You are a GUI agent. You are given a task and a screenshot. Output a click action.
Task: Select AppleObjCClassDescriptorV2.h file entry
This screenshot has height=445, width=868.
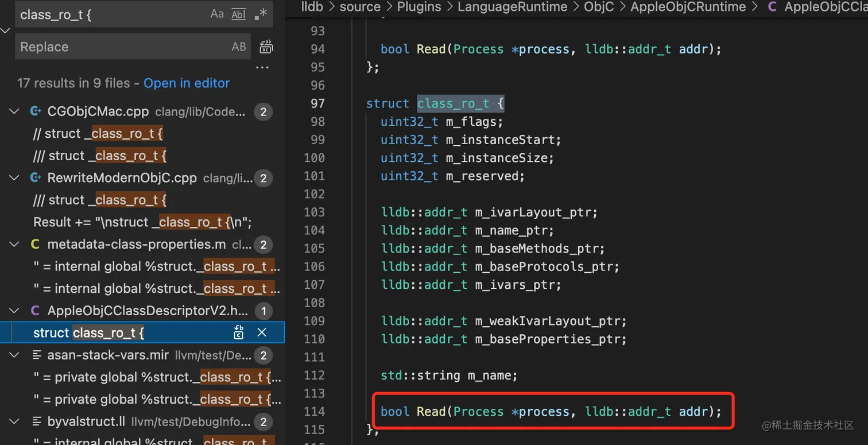coord(142,311)
